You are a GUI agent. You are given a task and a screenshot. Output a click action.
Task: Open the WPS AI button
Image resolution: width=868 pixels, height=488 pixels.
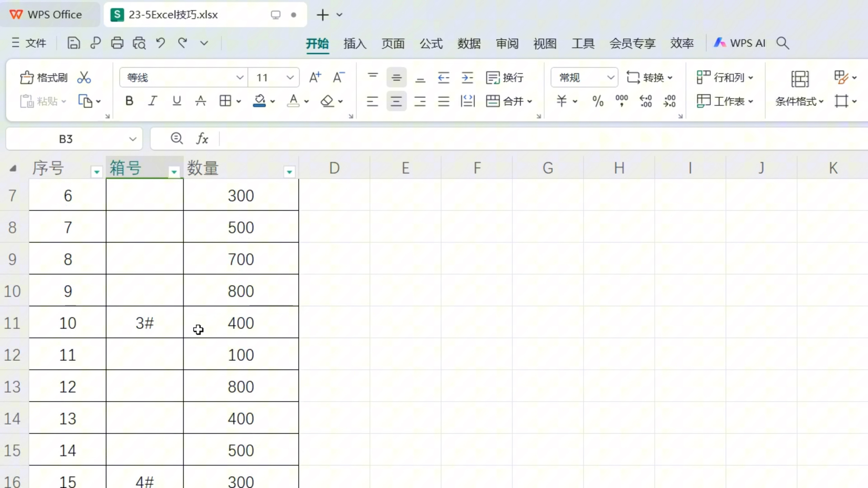[x=740, y=43]
